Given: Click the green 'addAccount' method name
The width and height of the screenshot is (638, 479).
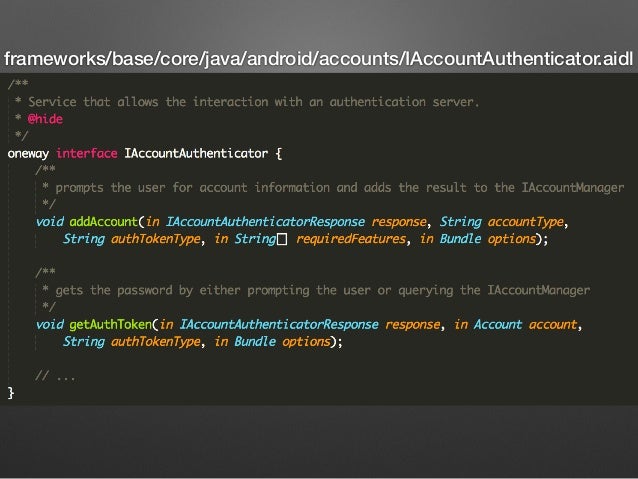Looking at the screenshot, I should tap(103, 222).
